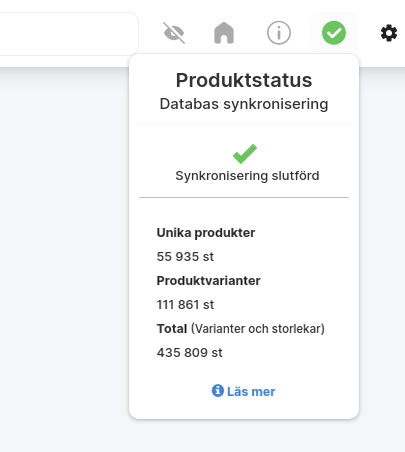This screenshot has width=405, height=452.
Task: Click the 435 809 st total value
Action: [x=189, y=353]
